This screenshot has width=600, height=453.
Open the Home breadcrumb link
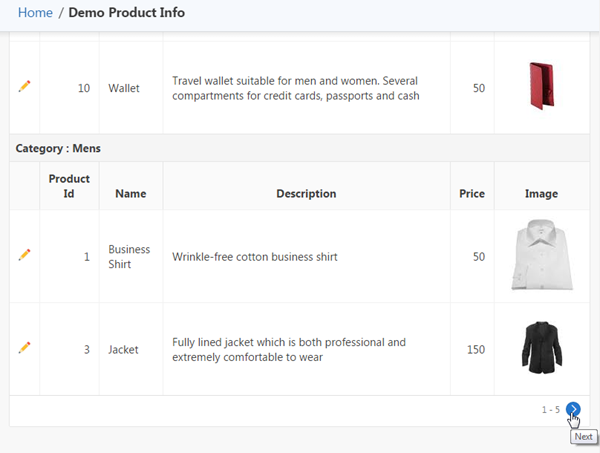pyautogui.click(x=35, y=13)
